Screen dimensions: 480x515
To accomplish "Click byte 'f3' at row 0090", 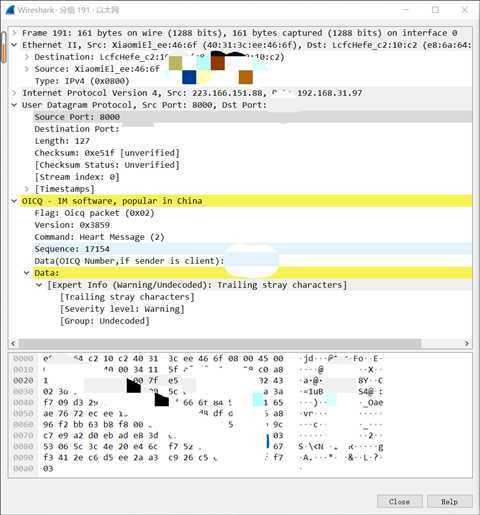I will [48, 457].
